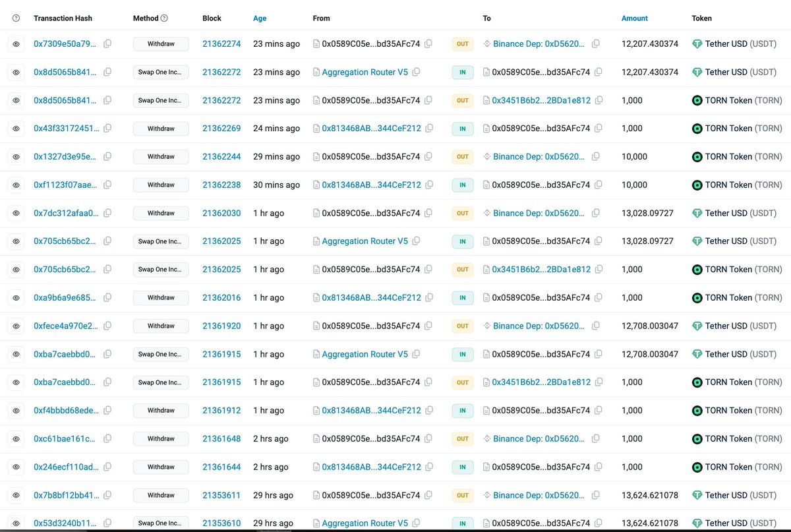Copy From address in block 21362274 row
Image resolution: width=791 pixels, height=532 pixels.
click(x=428, y=44)
